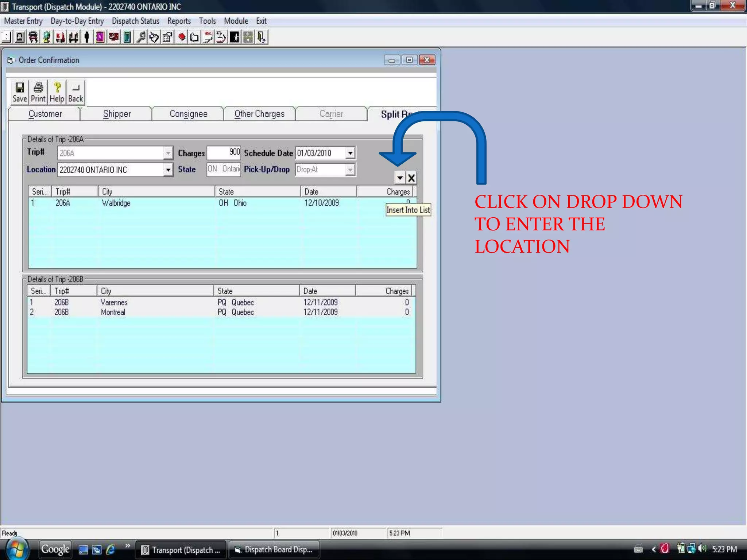The width and height of the screenshot is (747, 560).
Task: Click the X delete-from-list button
Action: tap(411, 178)
